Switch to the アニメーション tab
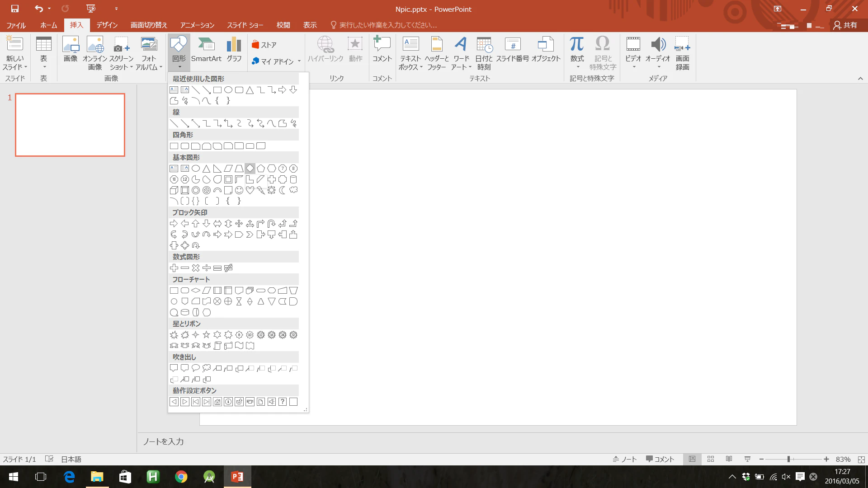Viewport: 868px width, 488px height. point(197,25)
